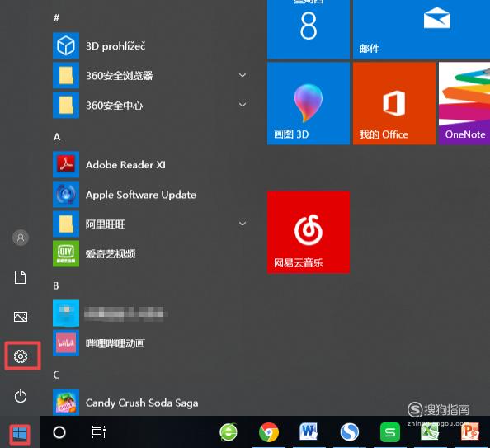This screenshot has width=490, height=448.
Task: Click the Windows Start button
Action: (x=20, y=434)
